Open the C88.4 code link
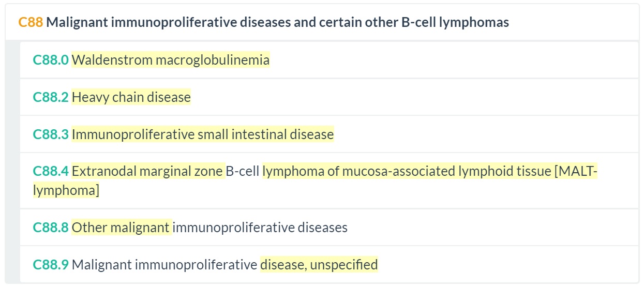 51,171
